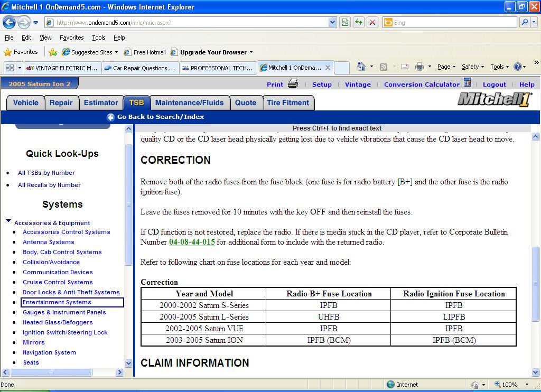The image size is (541, 392).
Task: Click the browser Print icon
Action: (x=419, y=67)
